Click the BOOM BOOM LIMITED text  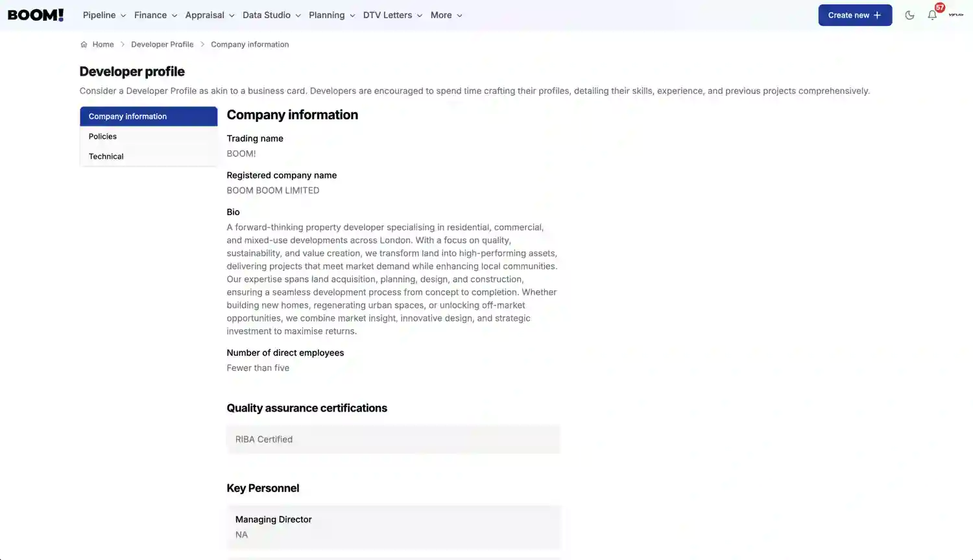273,191
